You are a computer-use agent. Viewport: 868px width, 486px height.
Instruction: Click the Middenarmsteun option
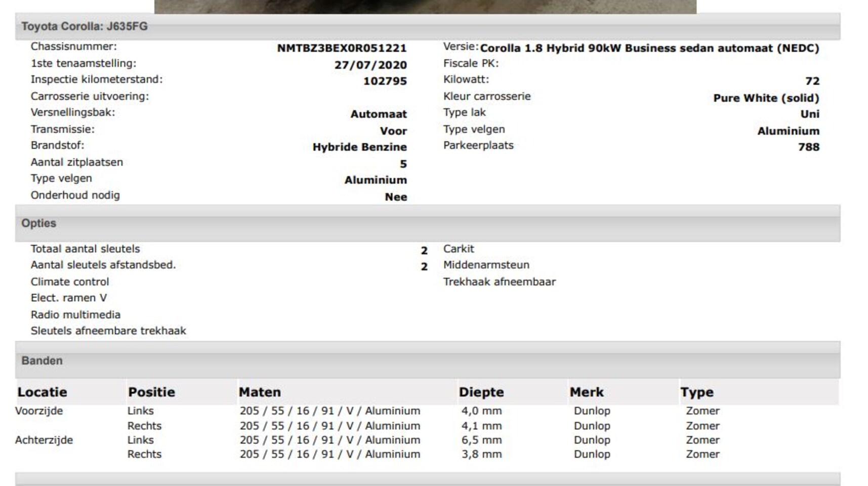click(486, 265)
